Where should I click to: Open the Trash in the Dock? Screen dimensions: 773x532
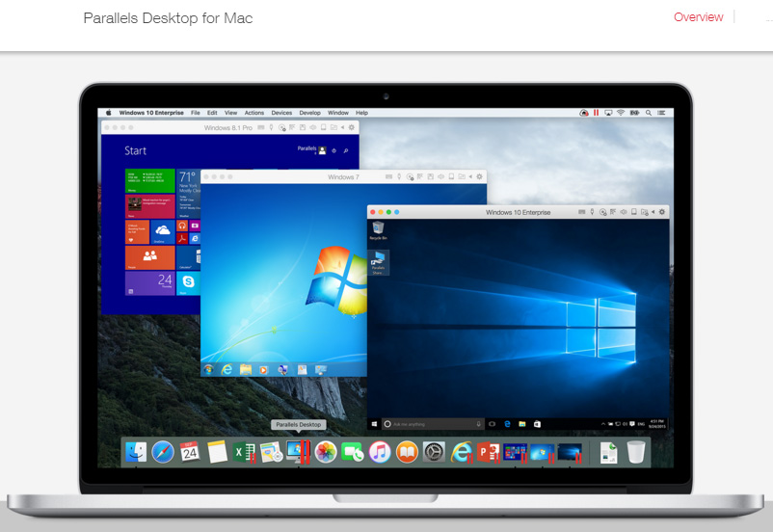(636, 452)
